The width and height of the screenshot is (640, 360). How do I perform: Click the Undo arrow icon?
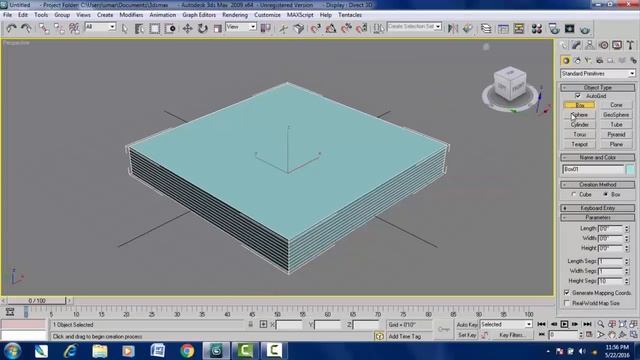11,28
